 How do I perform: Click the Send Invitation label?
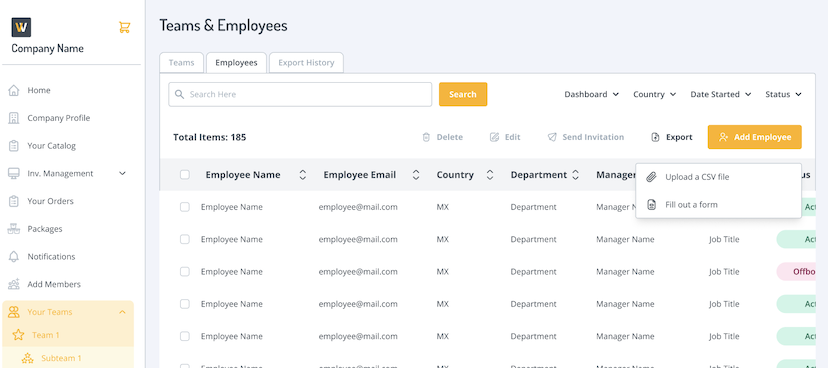[593, 137]
